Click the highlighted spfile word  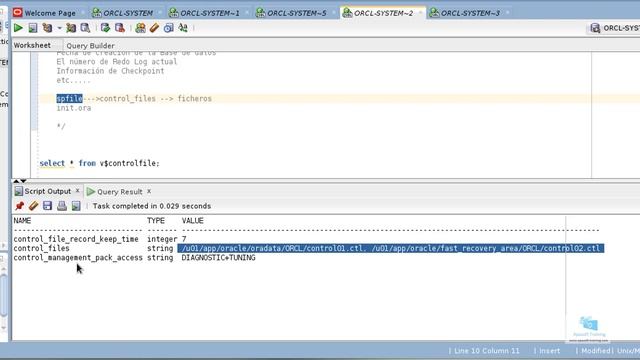click(69, 98)
